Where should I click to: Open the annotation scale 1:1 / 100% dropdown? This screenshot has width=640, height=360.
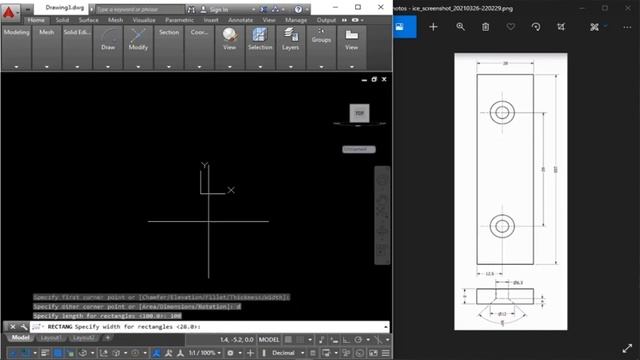tap(205, 353)
